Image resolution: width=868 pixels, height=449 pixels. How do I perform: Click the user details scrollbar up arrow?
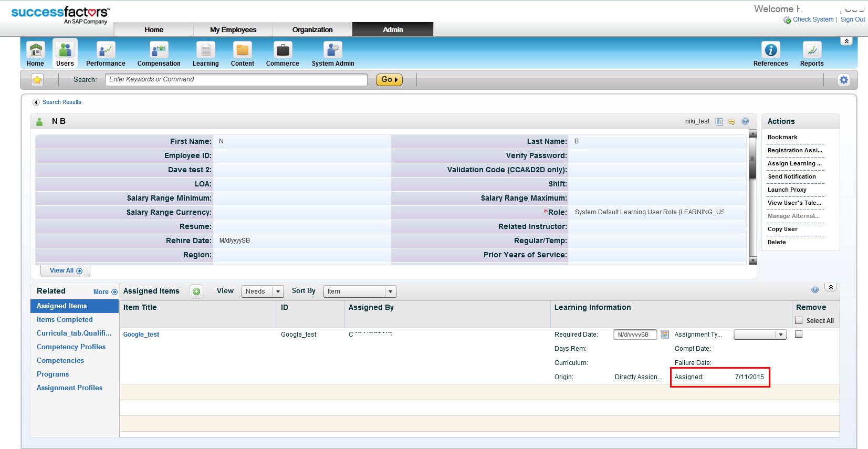click(x=752, y=133)
